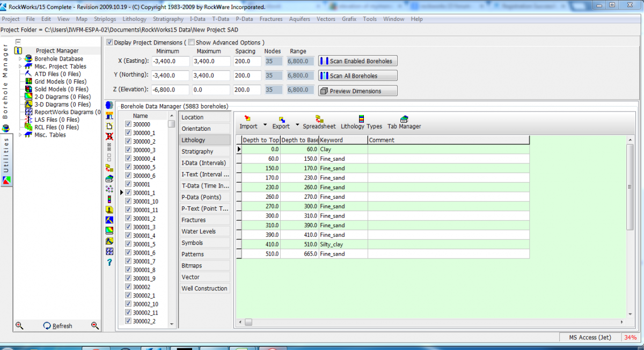Open the Export dropdown arrow
Screen dimensions: 644x350
click(297, 126)
